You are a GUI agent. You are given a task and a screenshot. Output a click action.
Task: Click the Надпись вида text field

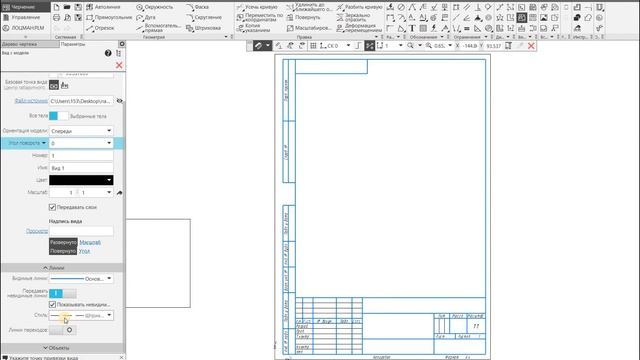coord(81,231)
